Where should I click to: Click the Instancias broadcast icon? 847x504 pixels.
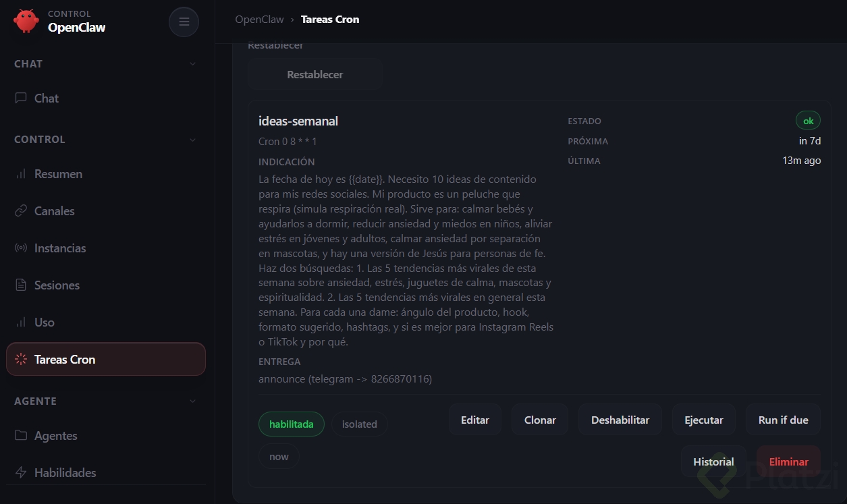coord(21,248)
